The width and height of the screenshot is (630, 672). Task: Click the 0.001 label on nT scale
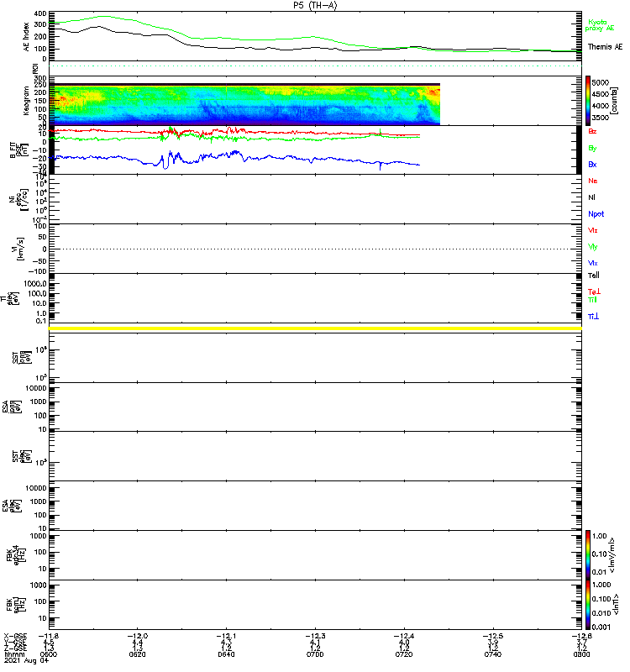(601, 627)
